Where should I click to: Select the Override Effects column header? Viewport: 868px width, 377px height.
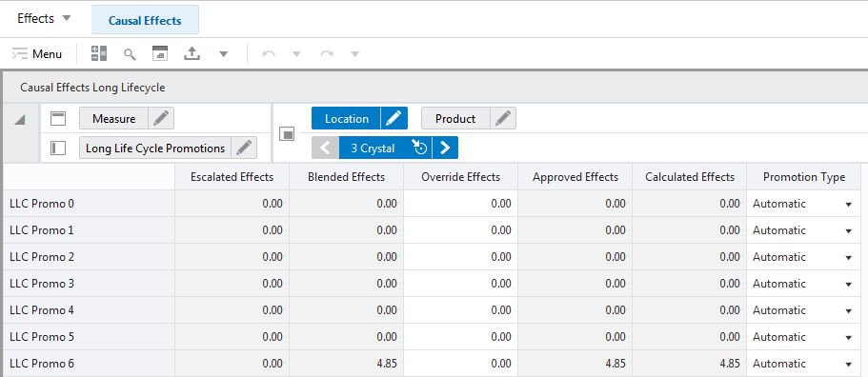(460, 177)
